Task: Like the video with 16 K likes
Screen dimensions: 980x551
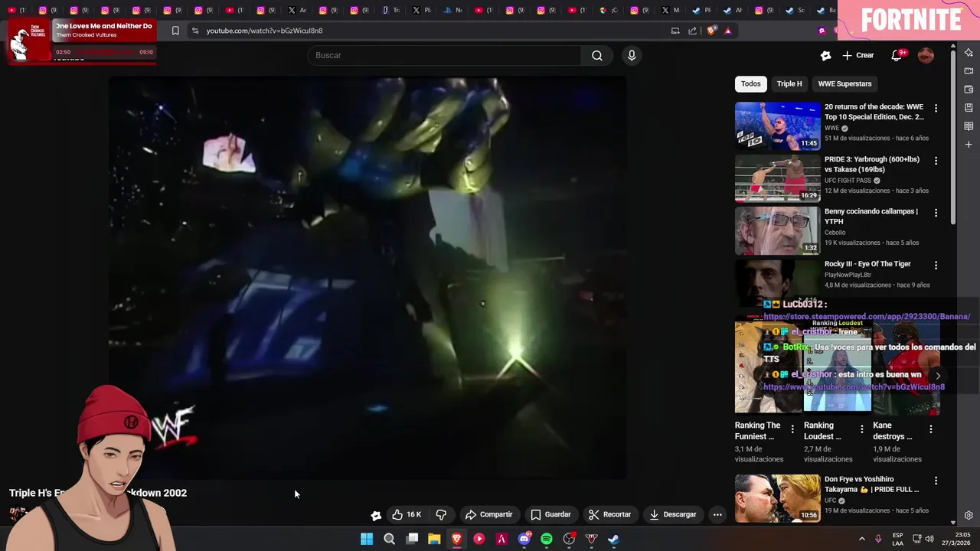Action: (407, 514)
